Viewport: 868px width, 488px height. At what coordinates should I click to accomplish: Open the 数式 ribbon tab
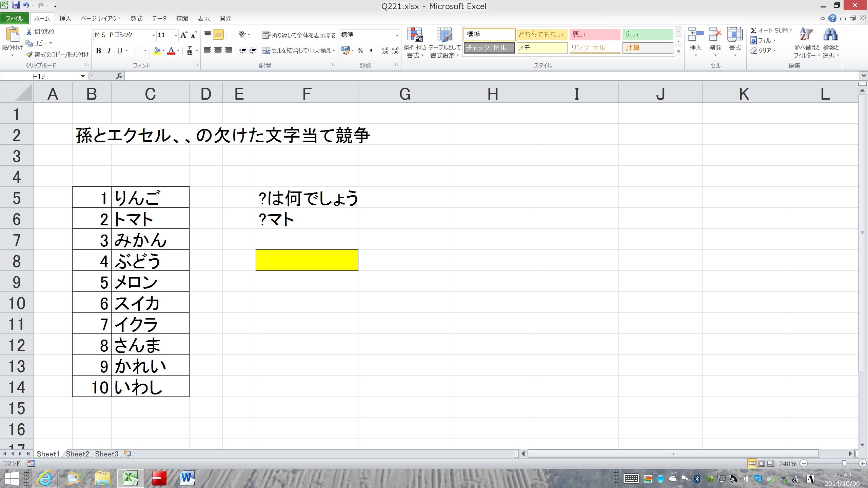click(136, 19)
